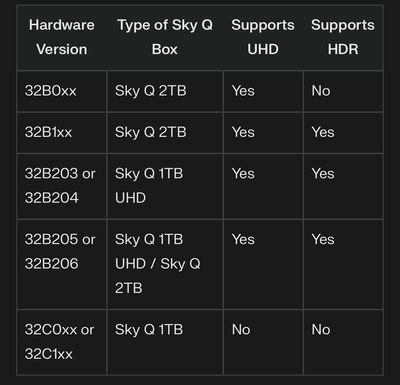Click the Hardware Version column header

click(62, 37)
